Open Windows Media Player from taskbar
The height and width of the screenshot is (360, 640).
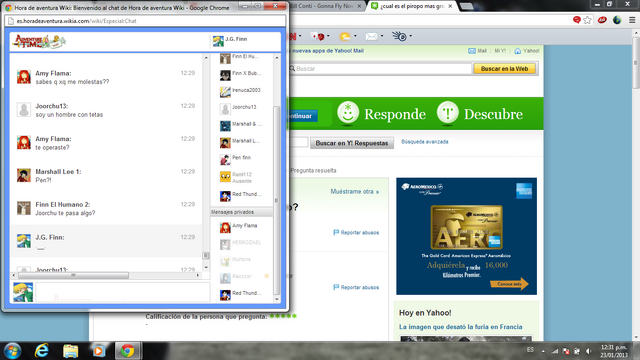99,351
